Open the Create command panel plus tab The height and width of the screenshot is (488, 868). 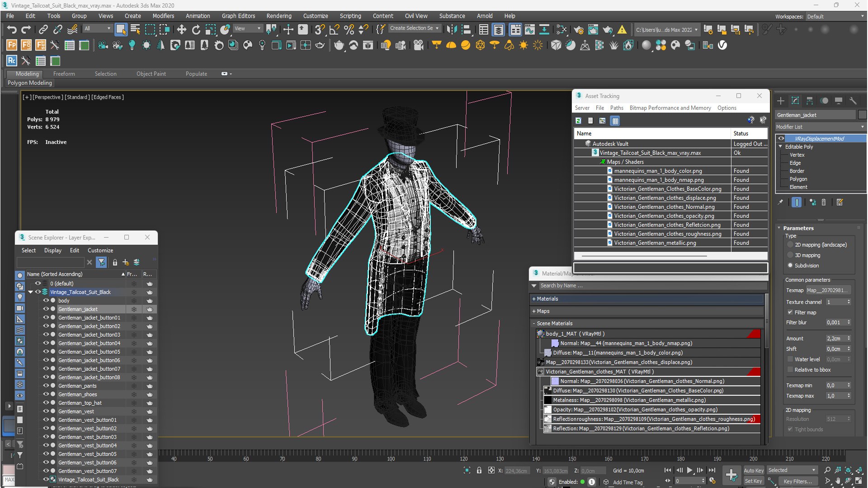pyautogui.click(x=781, y=101)
